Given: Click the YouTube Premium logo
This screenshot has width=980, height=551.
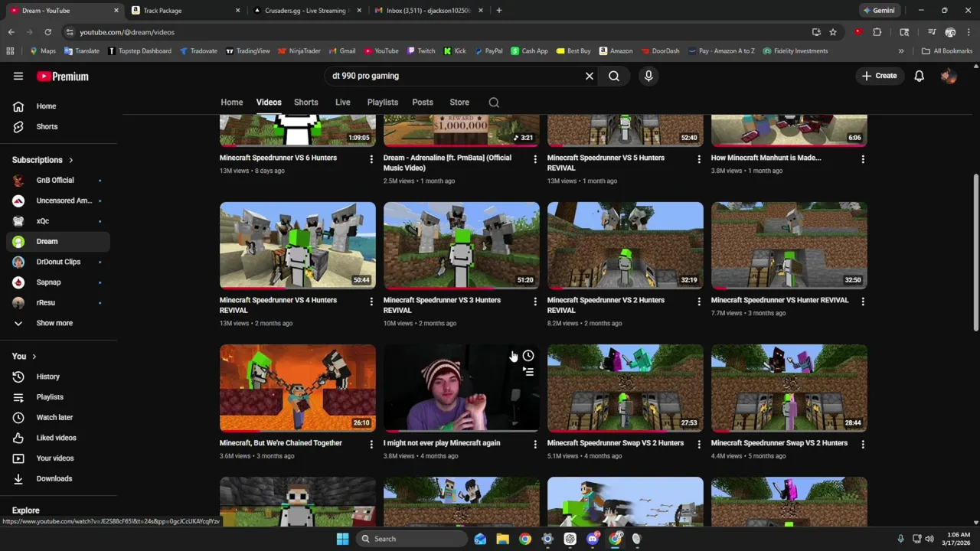Looking at the screenshot, I should tap(63, 77).
